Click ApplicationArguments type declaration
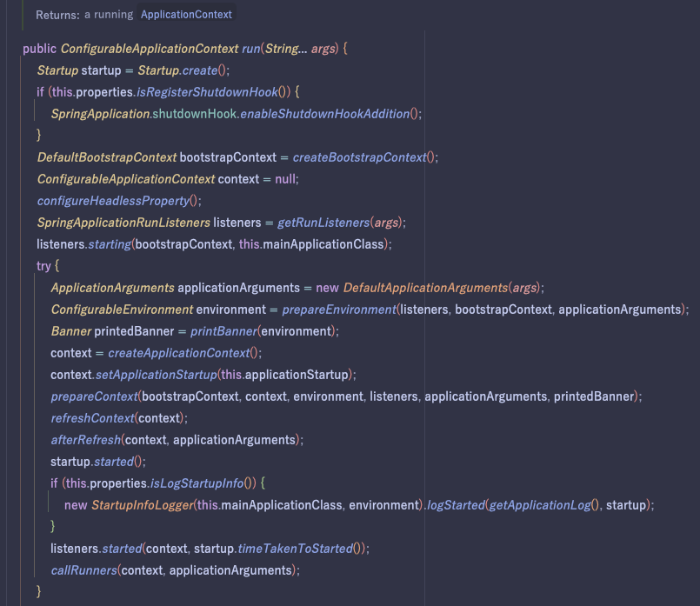The image size is (700, 606). [112, 288]
